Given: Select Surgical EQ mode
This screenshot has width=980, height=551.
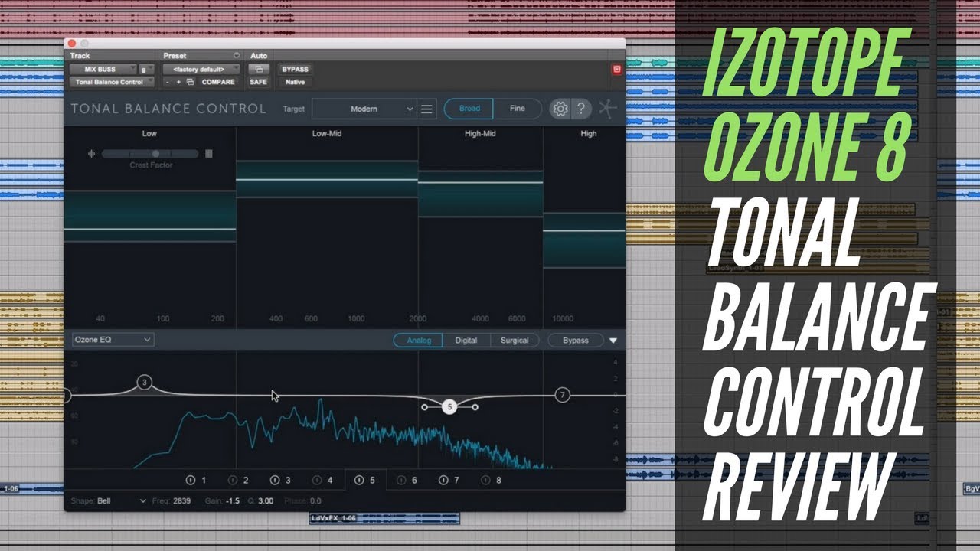Looking at the screenshot, I should click(x=514, y=341).
